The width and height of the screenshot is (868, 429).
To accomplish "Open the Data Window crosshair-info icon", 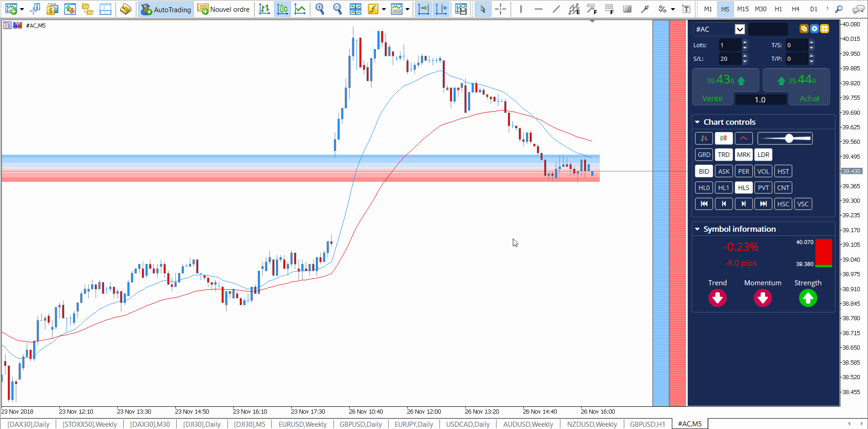I will point(35,9).
